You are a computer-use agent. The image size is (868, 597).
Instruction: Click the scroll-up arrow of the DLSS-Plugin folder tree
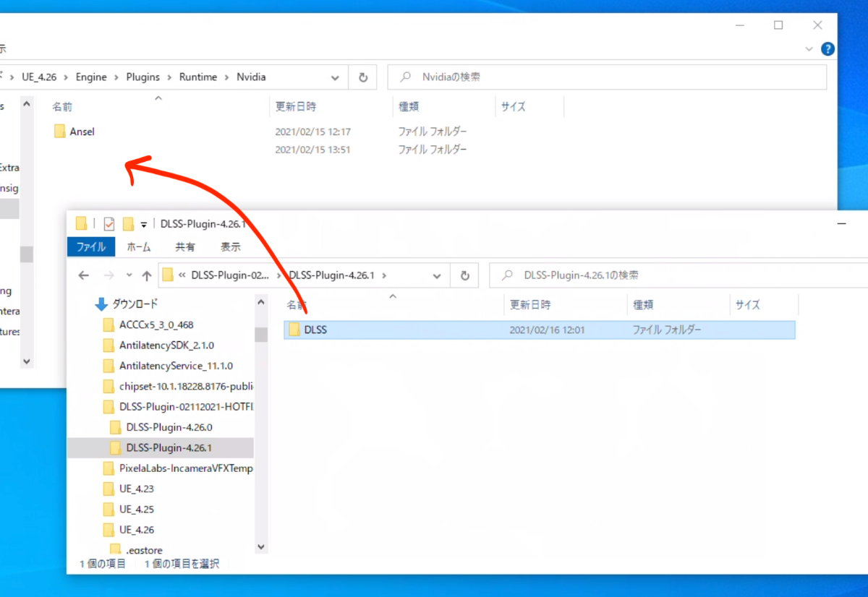tap(261, 301)
